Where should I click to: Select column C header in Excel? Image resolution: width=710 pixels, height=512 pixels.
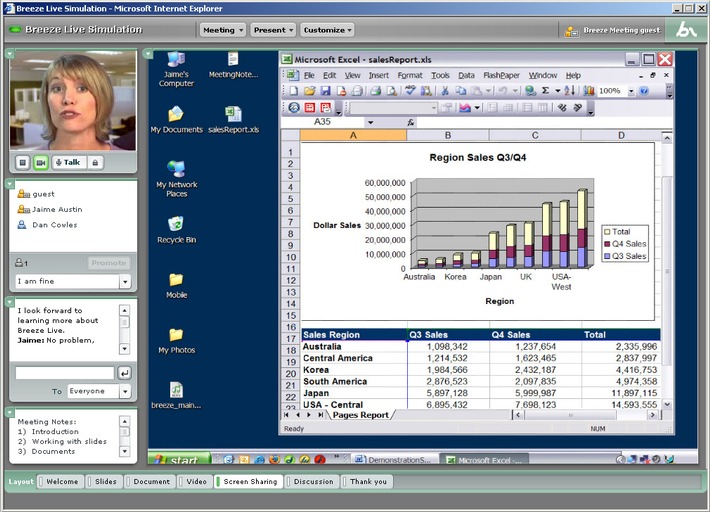pyautogui.click(x=535, y=135)
